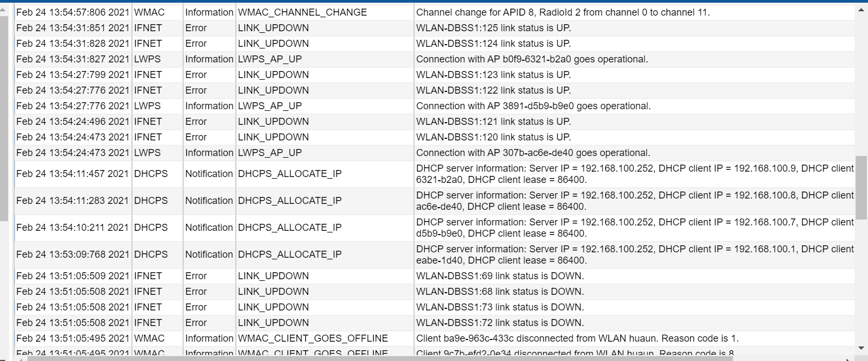Click the WLAN-DBSS1:125 link status message

coord(493,28)
